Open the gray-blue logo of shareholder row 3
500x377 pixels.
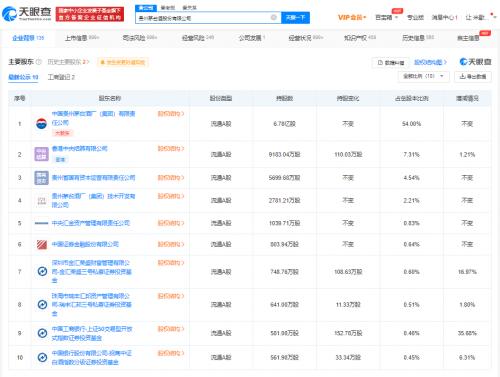[x=41, y=178]
